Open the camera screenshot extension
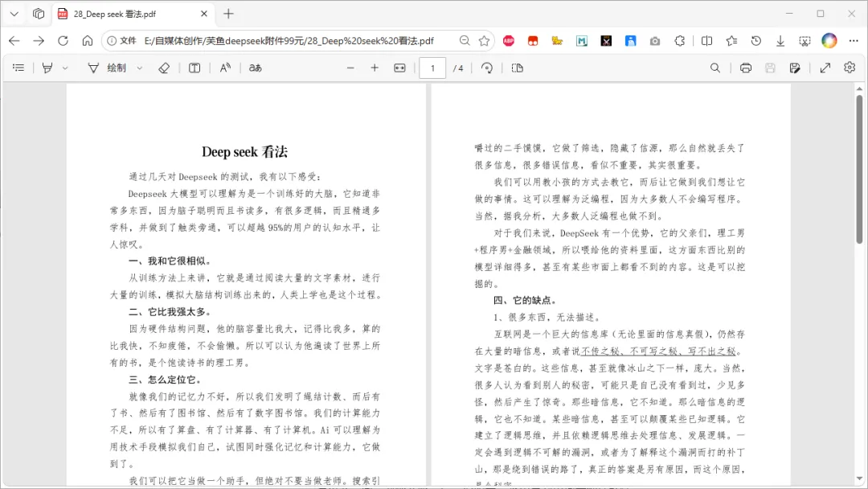Image resolution: width=868 pixels, height=489 pixels. coord(655,40)
